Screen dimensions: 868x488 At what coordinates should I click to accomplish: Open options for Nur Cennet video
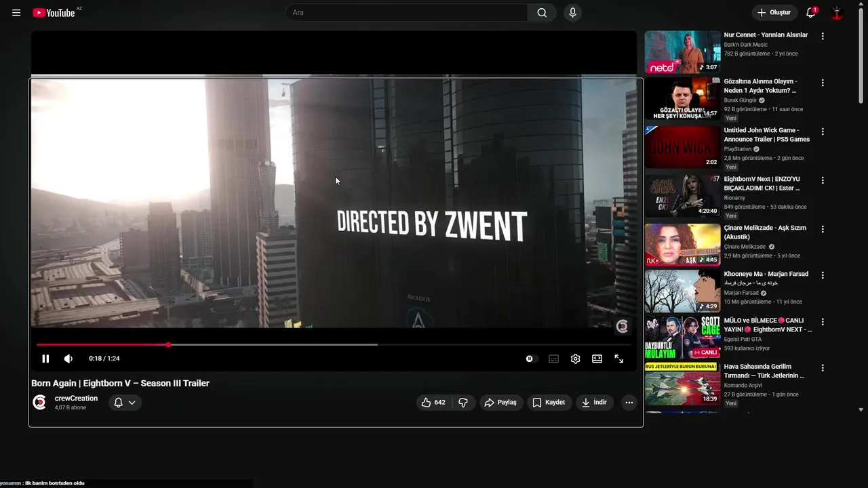(823, 36)
